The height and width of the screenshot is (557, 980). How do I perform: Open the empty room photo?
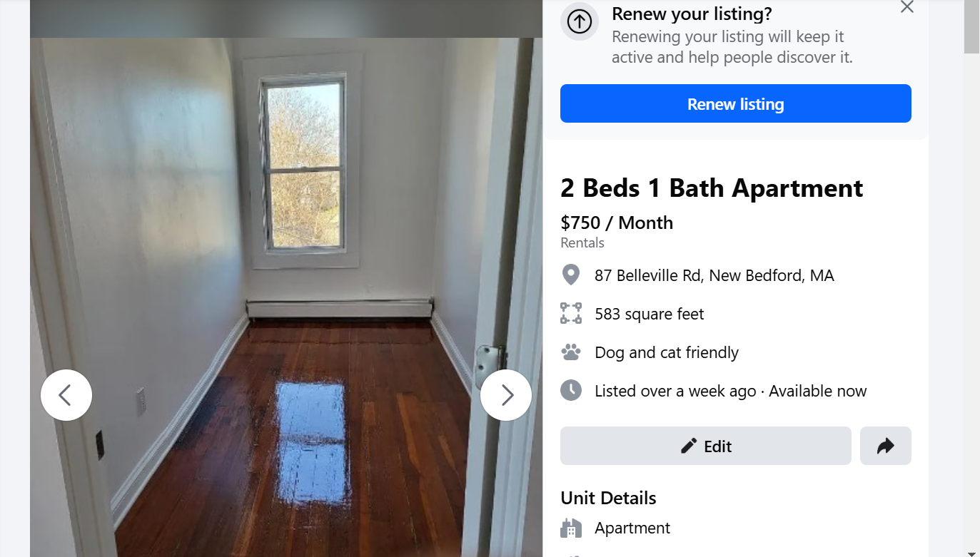[286, 297]
